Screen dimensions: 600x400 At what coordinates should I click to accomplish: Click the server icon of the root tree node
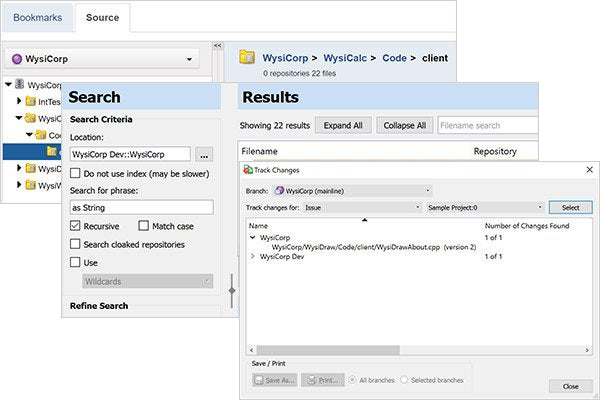coord(20,84)
